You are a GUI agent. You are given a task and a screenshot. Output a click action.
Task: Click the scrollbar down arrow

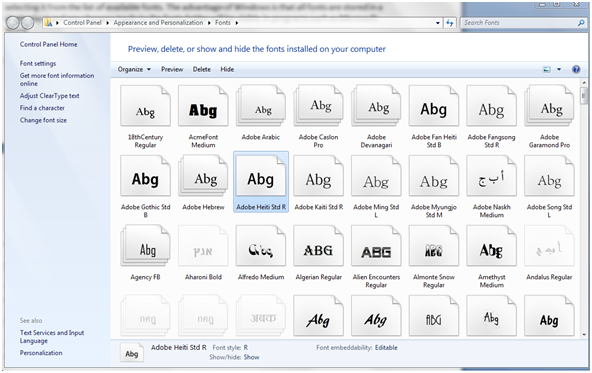click(584, 334)
